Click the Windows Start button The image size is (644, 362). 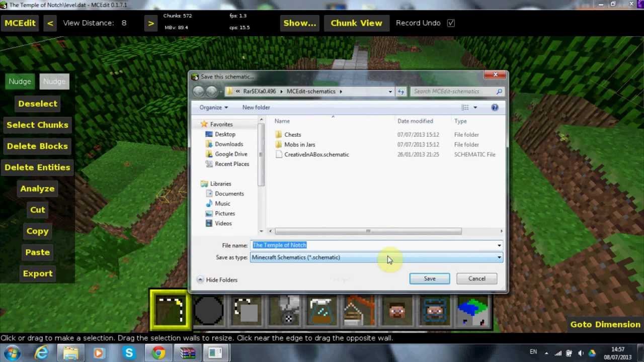12,353
